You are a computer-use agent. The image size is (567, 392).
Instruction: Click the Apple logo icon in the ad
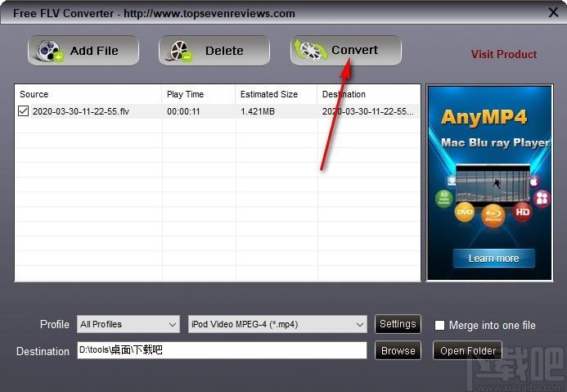point(534,182)
